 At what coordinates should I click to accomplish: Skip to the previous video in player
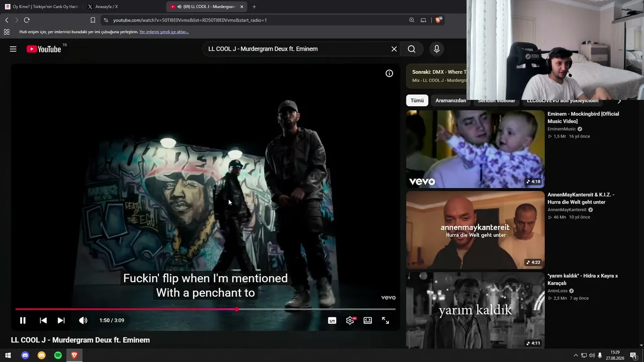(x=43, y=320)
